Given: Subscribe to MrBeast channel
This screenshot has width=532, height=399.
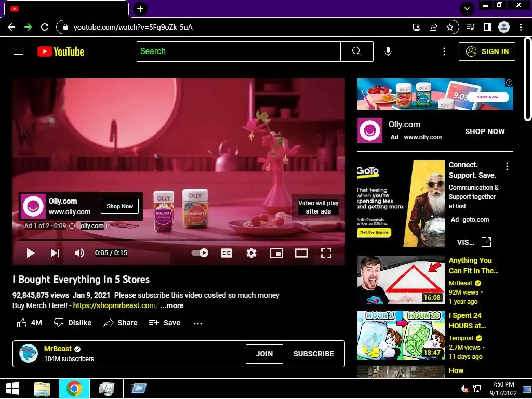Looking at the screenshot, I should (x=313, y=354).
